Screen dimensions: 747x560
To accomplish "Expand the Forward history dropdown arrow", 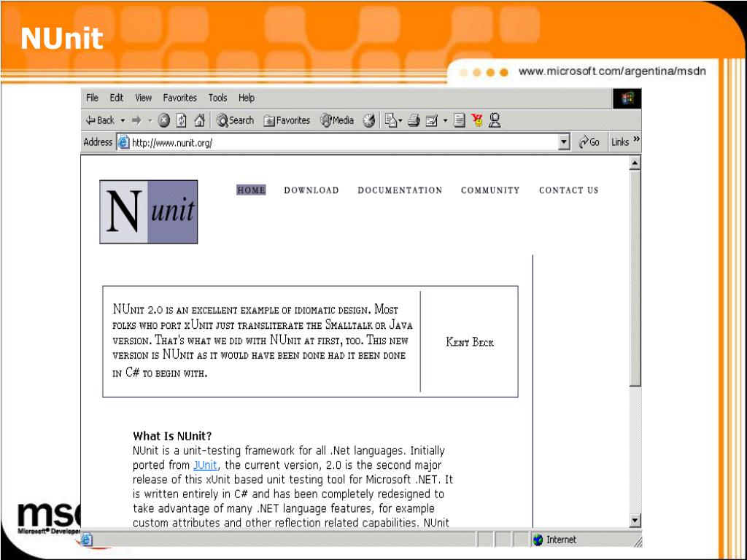I will tap(149, 120).
